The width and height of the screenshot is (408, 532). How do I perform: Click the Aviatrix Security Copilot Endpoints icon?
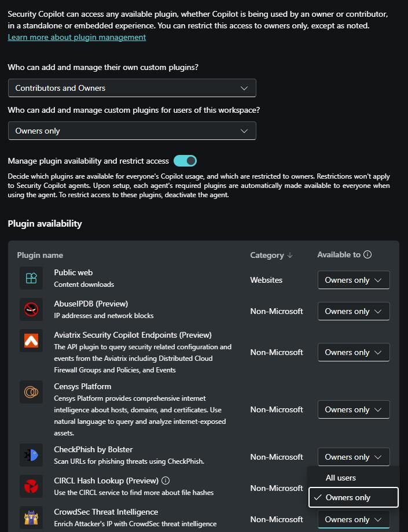[x=31, y=341]
